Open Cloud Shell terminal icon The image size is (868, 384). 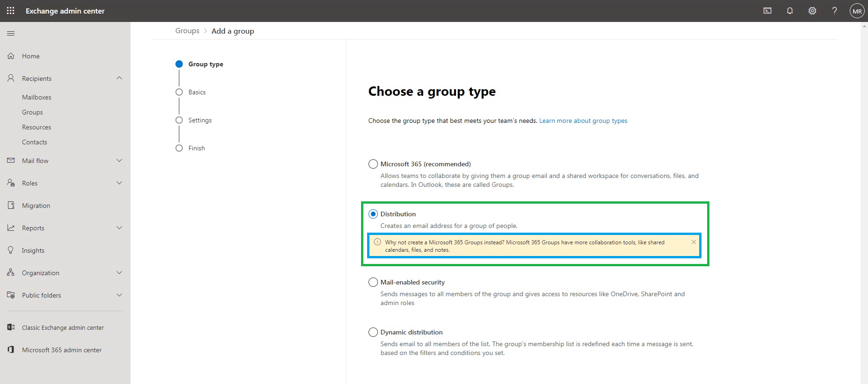tap(767, 11)
